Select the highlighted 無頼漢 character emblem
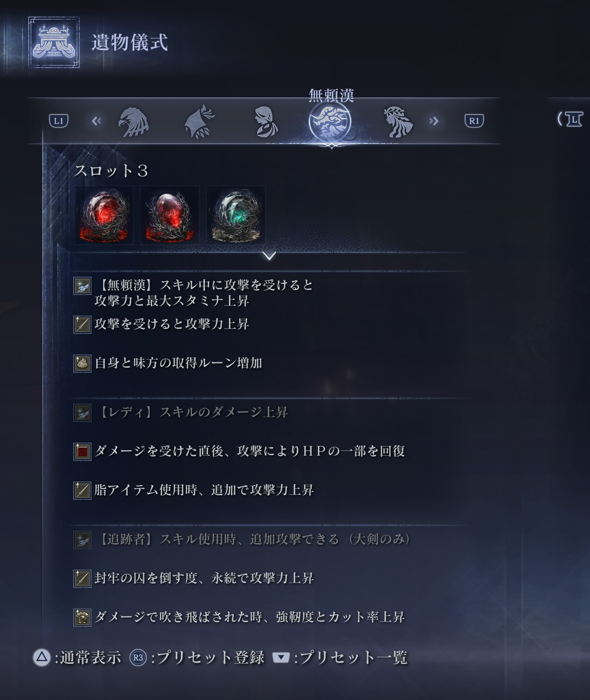The height and width of the screenshot is (700, 590). click(330, 122)
